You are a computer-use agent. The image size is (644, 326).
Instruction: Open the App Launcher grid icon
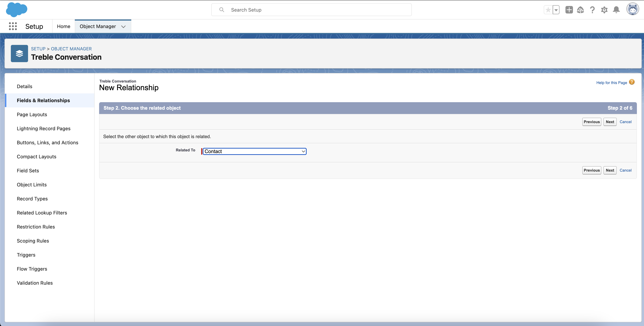point(13,26)
